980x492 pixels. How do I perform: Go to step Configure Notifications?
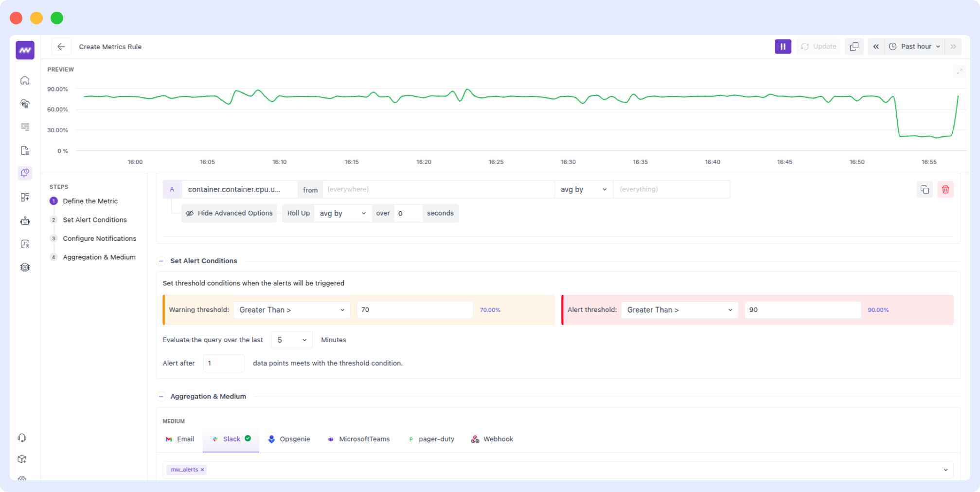pyautogui.click(x=99, y=238)
